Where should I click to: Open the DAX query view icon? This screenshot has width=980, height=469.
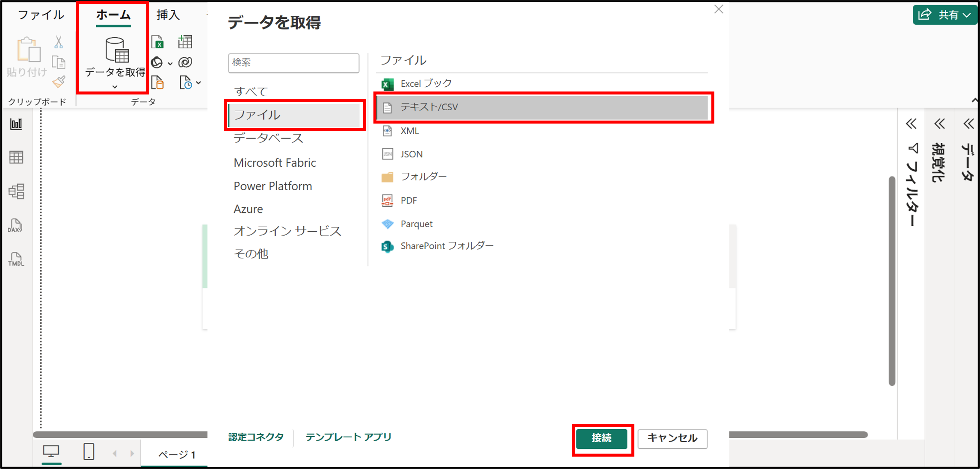coord(15,226)
